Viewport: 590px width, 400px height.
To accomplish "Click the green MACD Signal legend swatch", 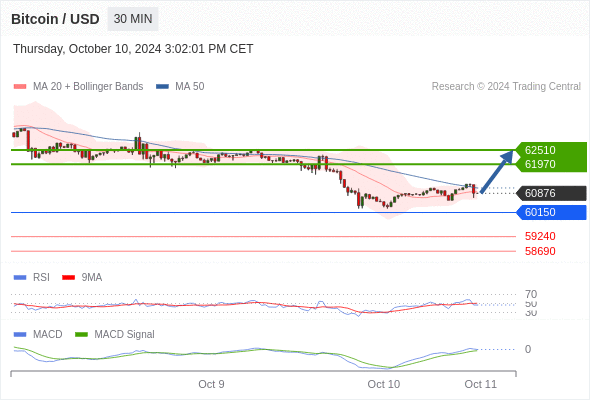I will click(81, 335).
